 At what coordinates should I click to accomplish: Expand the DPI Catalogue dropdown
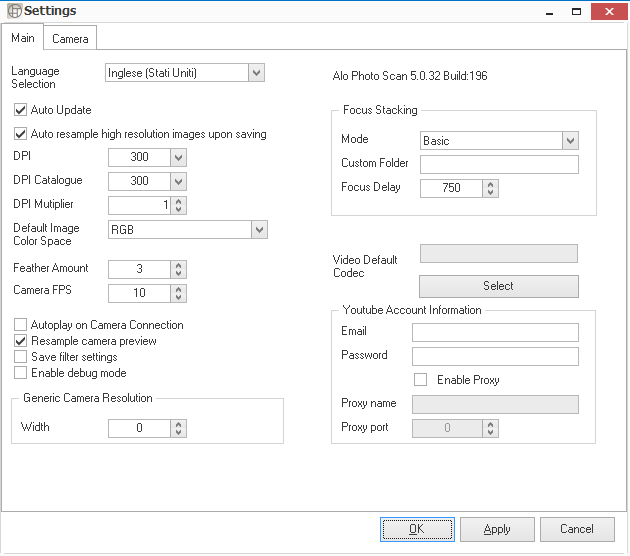tap(178, 181)
